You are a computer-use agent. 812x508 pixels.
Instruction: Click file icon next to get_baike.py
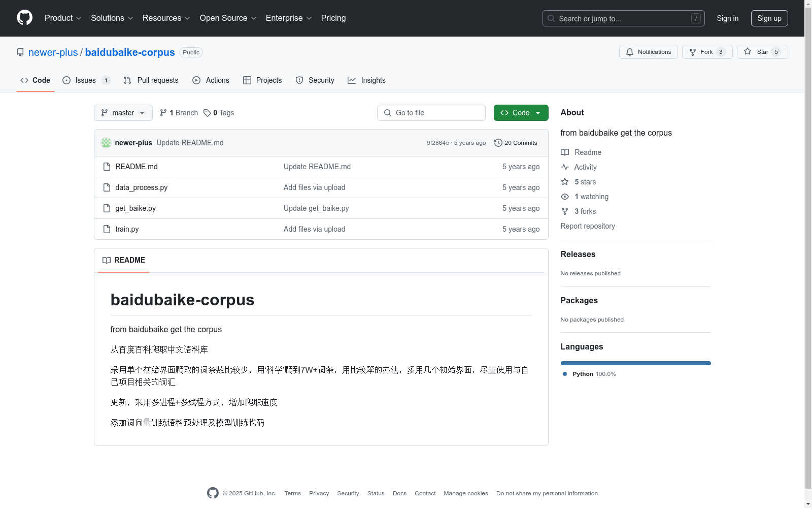[x=107, y=208]
